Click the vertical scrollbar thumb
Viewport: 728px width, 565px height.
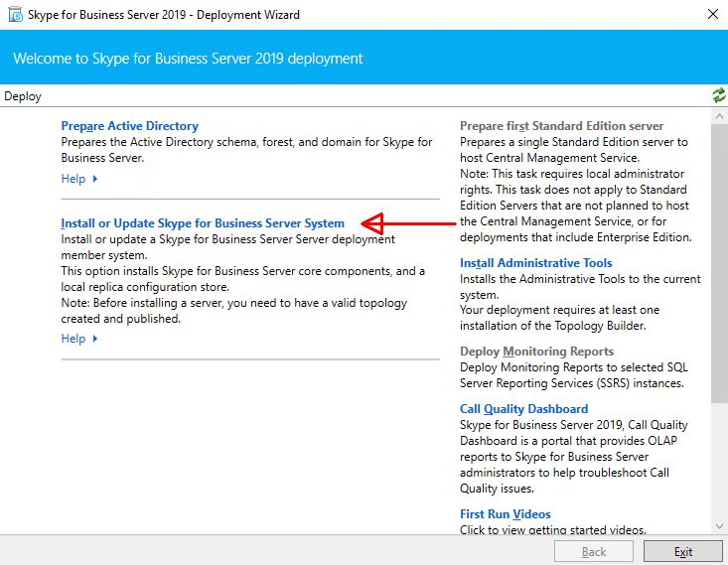[719, 263]
